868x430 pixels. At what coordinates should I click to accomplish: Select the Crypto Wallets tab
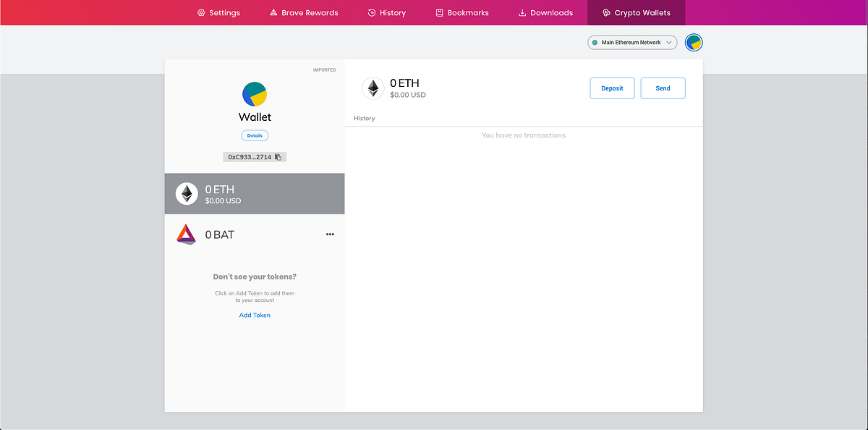pyautogui.click(x=637, y=13)
